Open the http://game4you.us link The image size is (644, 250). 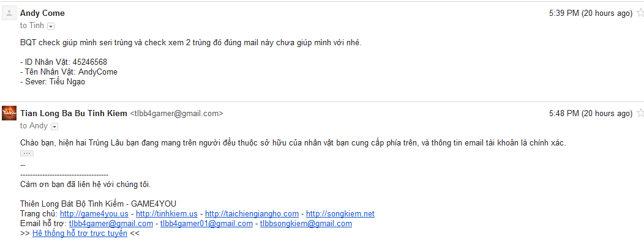click(x=94, y=213)
